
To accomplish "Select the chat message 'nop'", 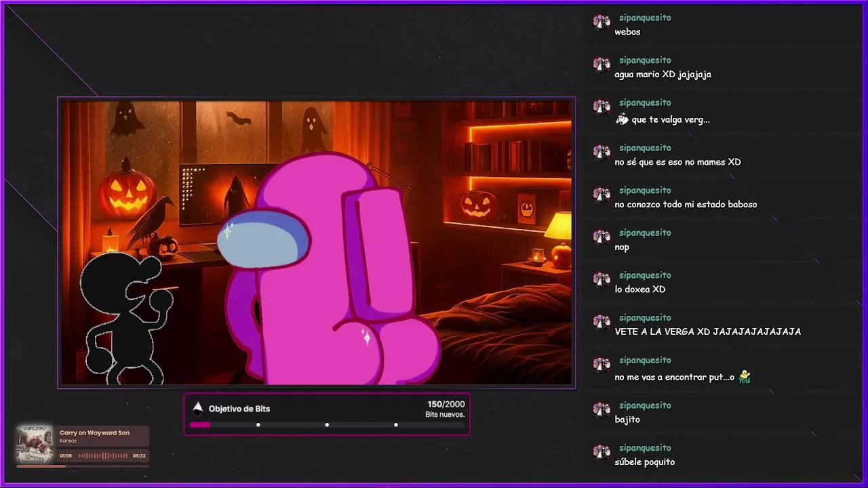I will (622, 247).
